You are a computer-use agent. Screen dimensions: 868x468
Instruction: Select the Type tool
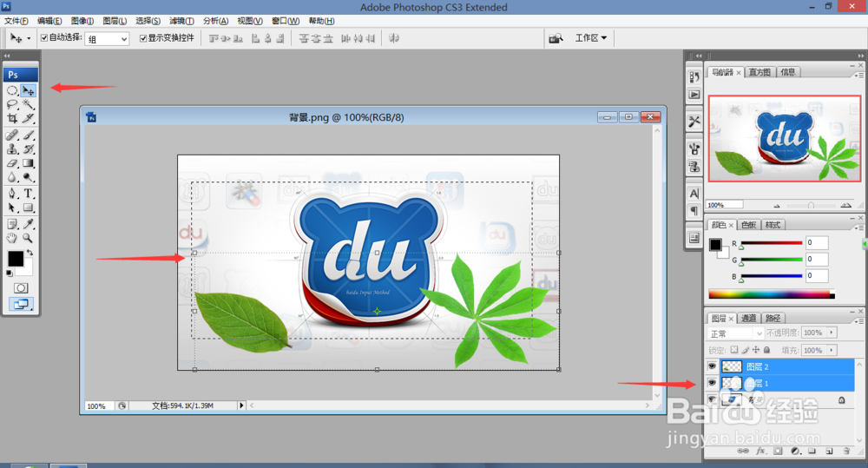tap(29, 194)
